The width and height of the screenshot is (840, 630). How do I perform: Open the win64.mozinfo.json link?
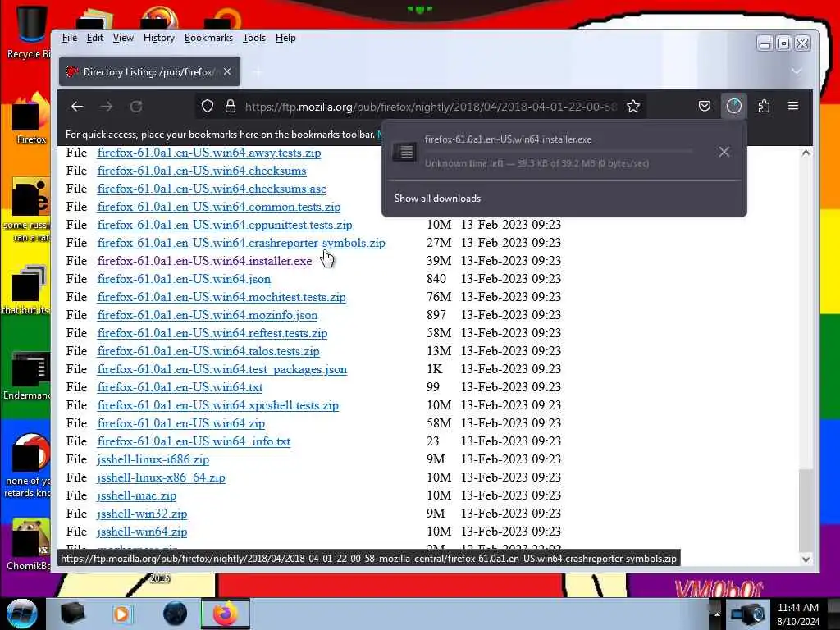pos(208,315)
